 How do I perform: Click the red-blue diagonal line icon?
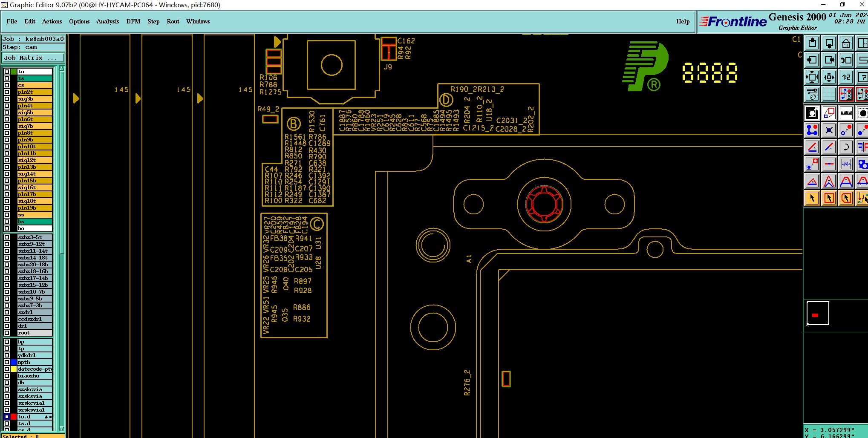(x=829, y=147)
